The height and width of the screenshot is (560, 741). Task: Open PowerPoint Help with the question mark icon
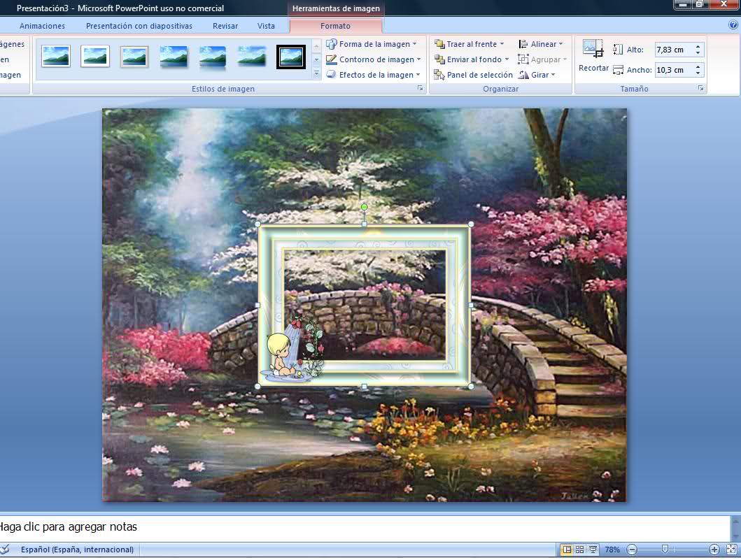733,25
